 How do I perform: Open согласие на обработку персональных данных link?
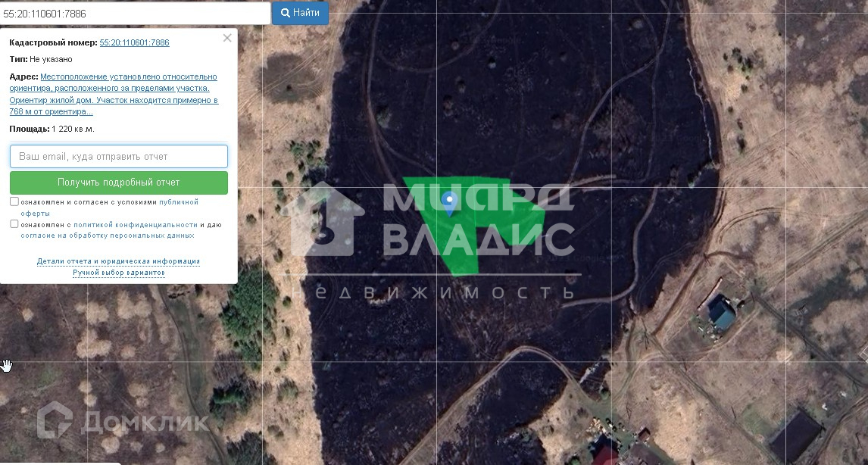[x=108, y=236]
